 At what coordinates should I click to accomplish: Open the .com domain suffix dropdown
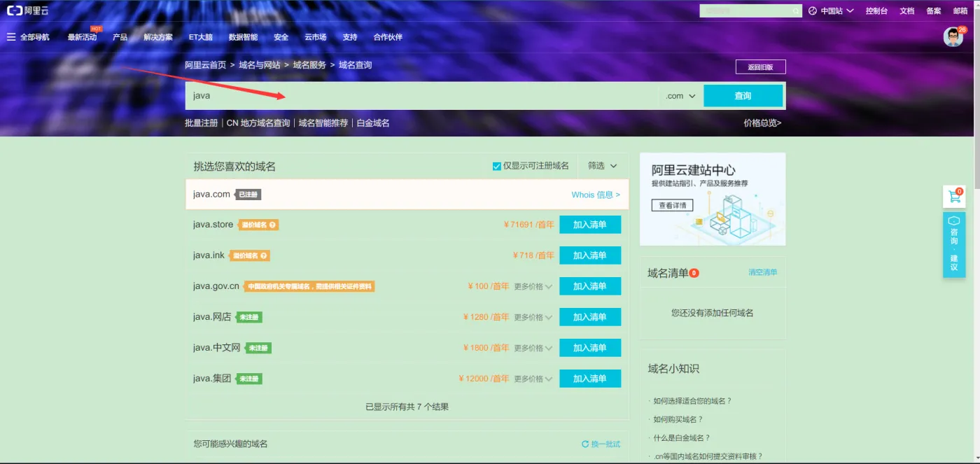click(x=680, y=96)
